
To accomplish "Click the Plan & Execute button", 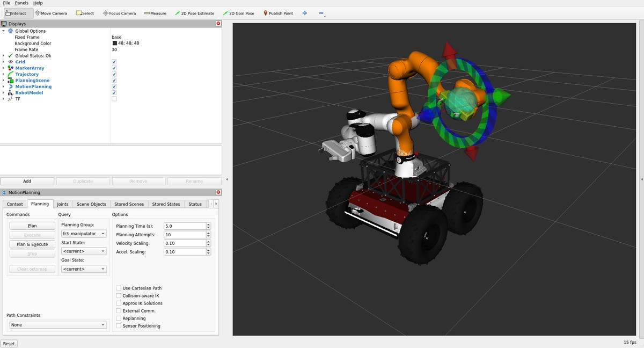I will [32, 244].
